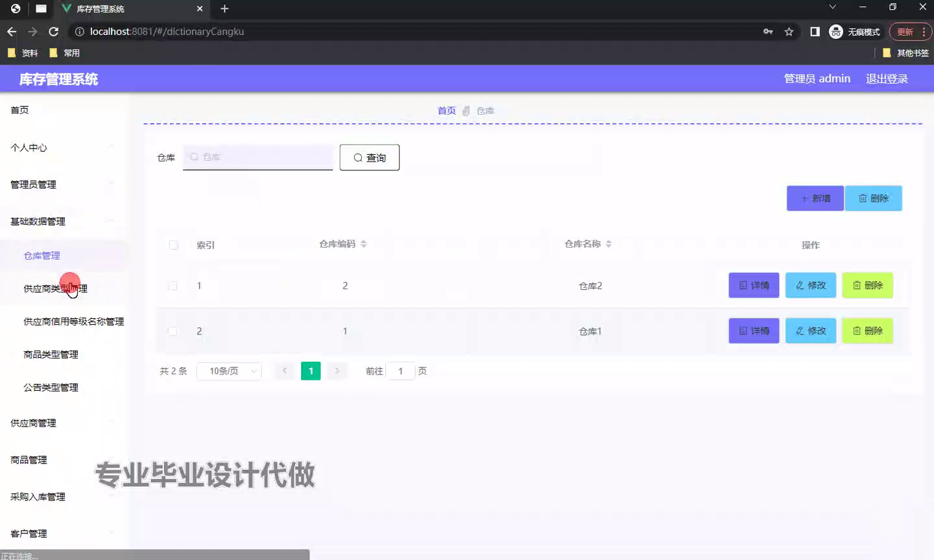Reload the current page

[54, 32]
